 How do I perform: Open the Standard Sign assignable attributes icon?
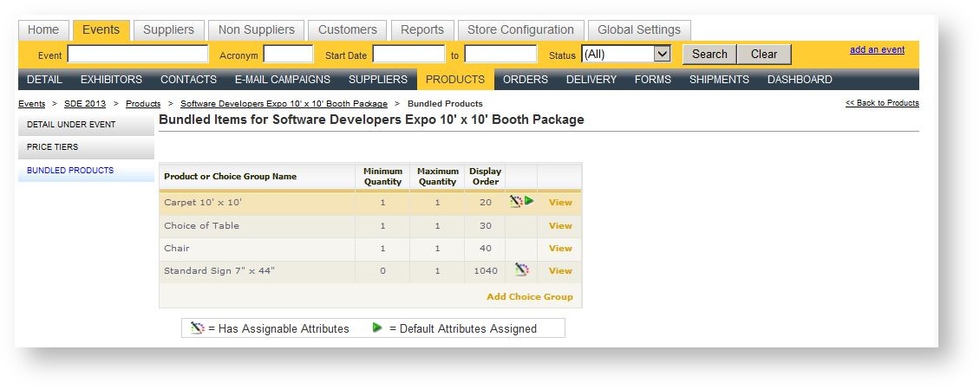click(x=520, y=270)
